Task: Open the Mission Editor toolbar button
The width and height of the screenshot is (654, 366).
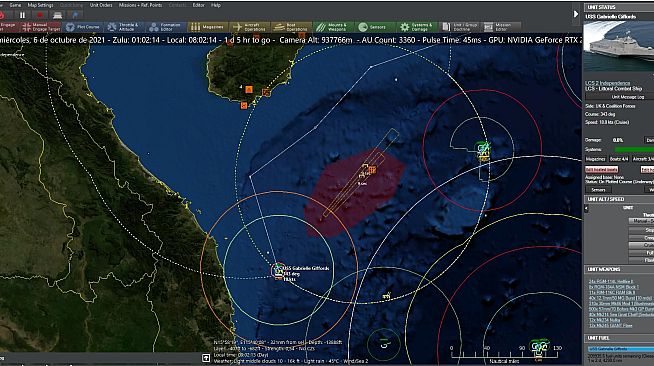Action: click(x=501, y=27)
